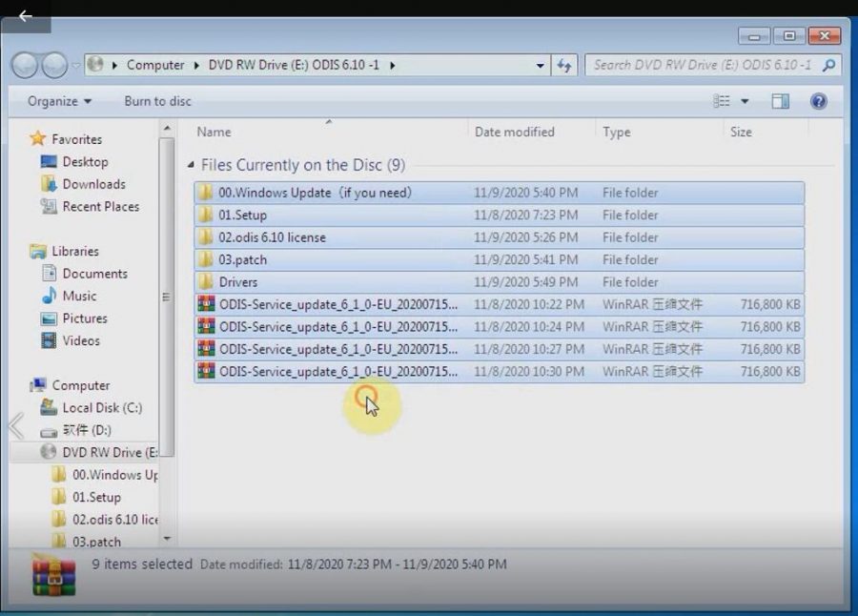
Task: Click the overlay back arrow at top-left
Action: 25,16
